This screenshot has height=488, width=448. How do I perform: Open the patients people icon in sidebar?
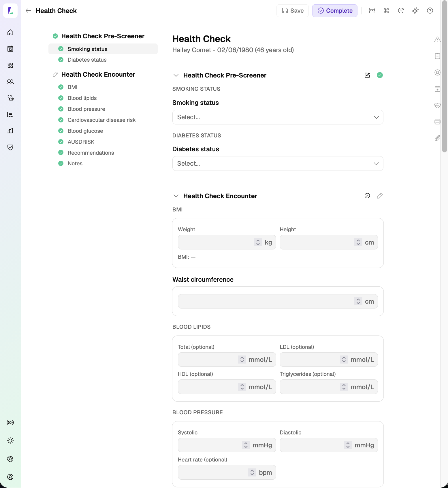(10, 82)
